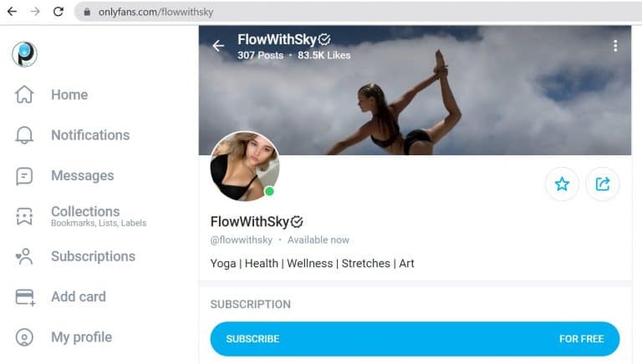Share the profile using the share icon
This screenshot has height=364, width=642.
602,184
